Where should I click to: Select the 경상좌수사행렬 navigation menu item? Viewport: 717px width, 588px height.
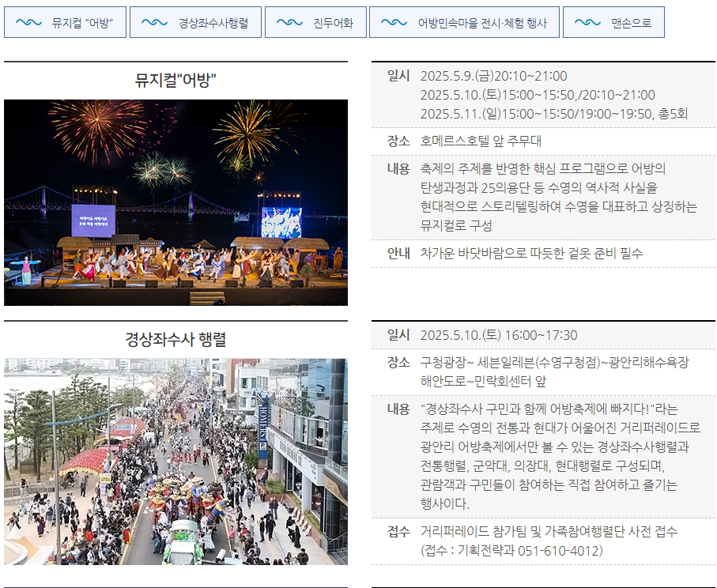(x=195, y=22)
